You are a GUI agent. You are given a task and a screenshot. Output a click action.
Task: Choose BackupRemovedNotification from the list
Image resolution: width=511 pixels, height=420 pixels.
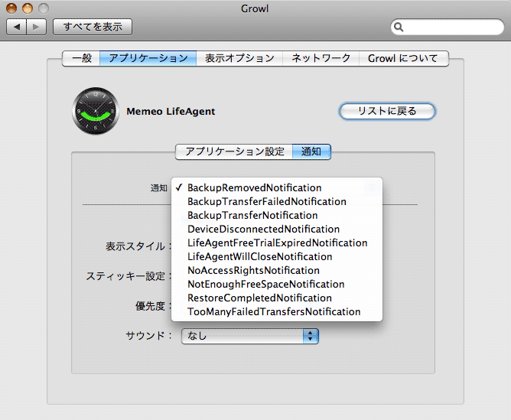(x=277, y=187)
